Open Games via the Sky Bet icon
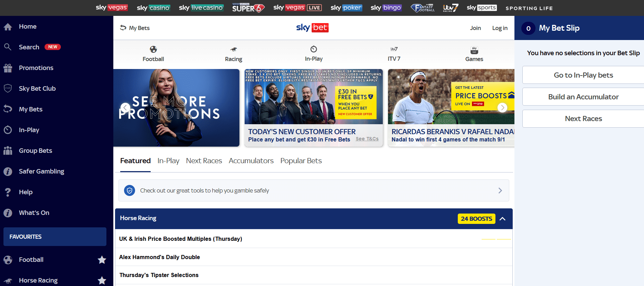644x286 pixels. [x=474, y=50]
